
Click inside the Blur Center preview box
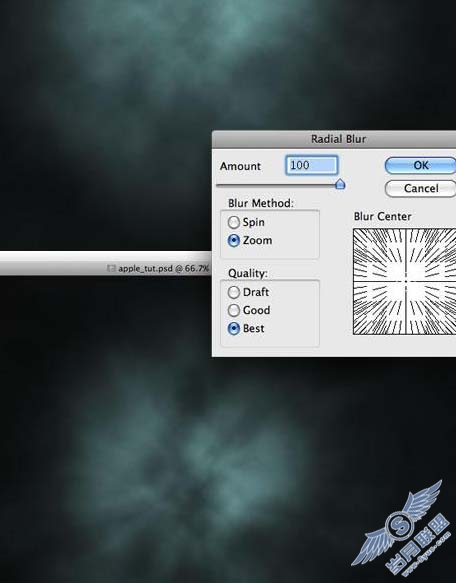pos(404,281)
